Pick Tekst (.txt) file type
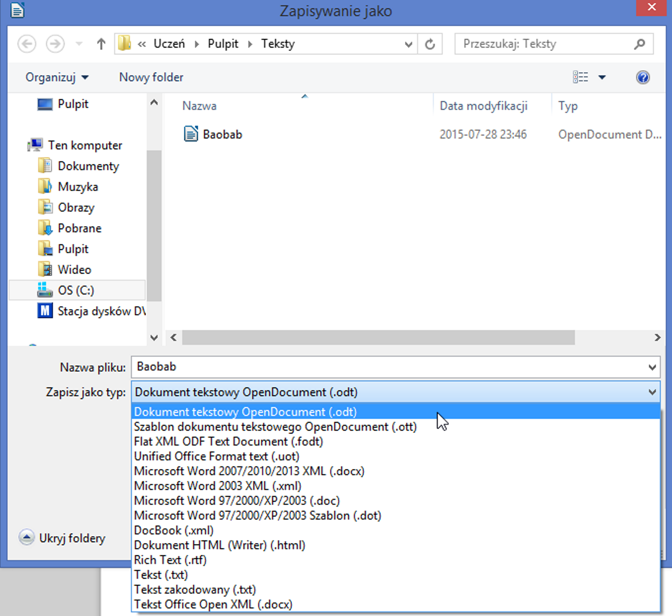The height and width of the screenshot is (616, 672). [161, 575]
